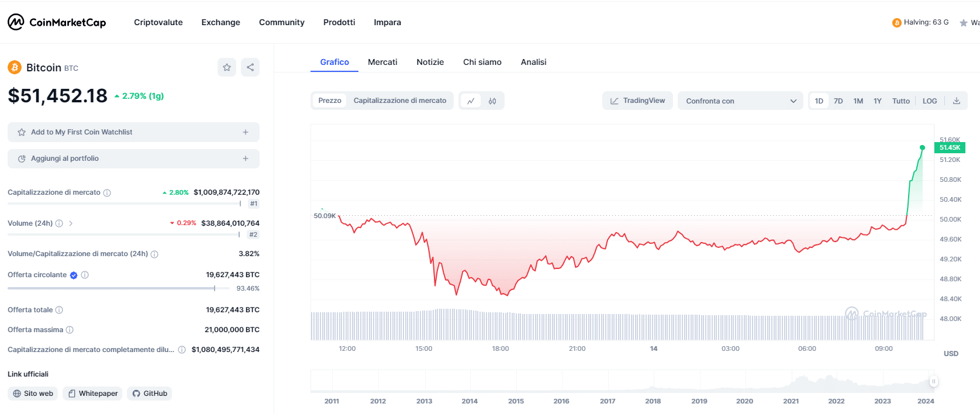Click the CoinMarketCap logo

coord(57,22)
